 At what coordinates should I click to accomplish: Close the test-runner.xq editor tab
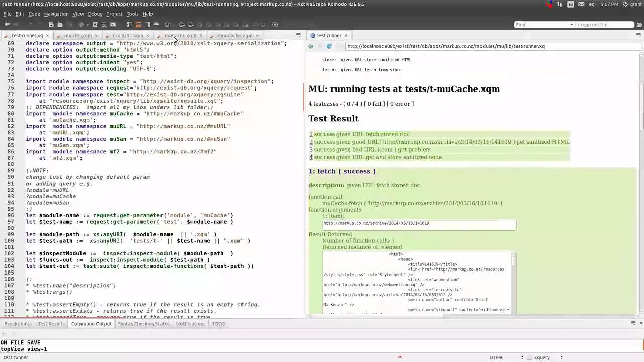(47, 36)
